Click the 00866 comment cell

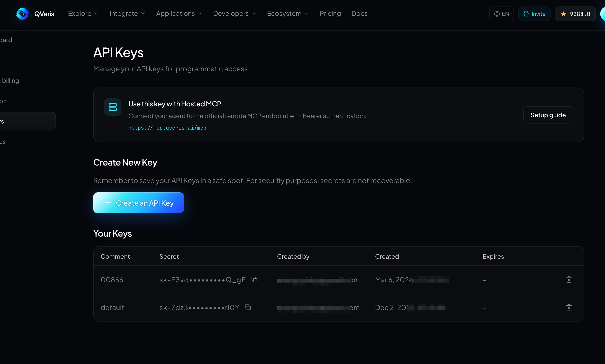[112, 280]
